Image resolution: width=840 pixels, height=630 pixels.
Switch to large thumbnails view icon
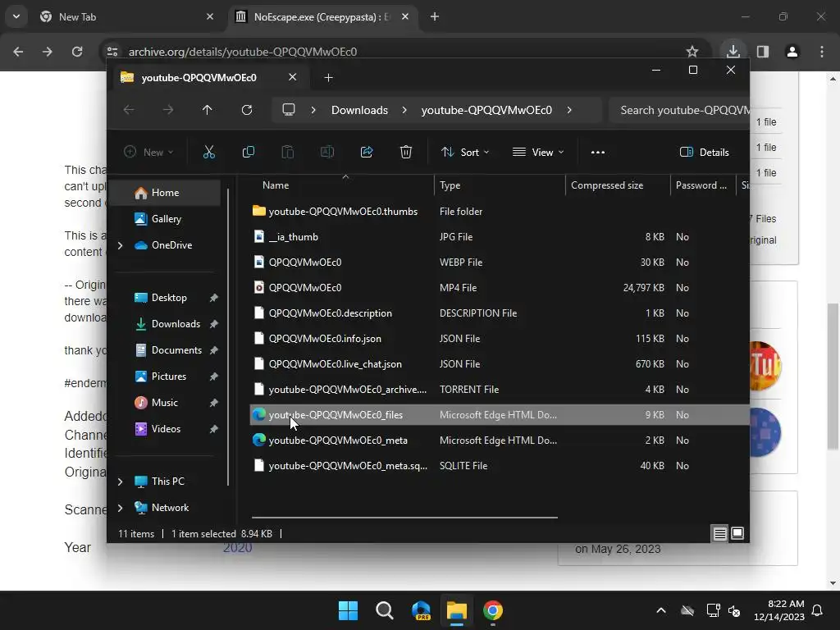pos(737,533)
